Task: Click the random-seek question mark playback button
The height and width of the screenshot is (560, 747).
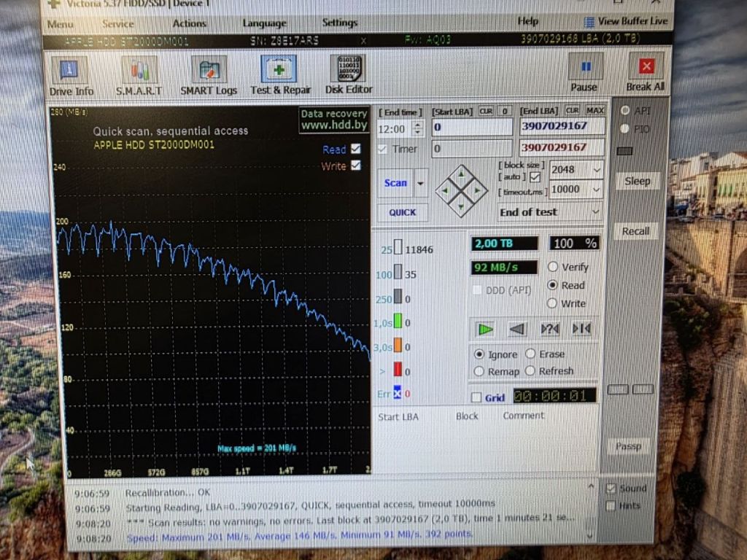Action: tap(550, 329)
